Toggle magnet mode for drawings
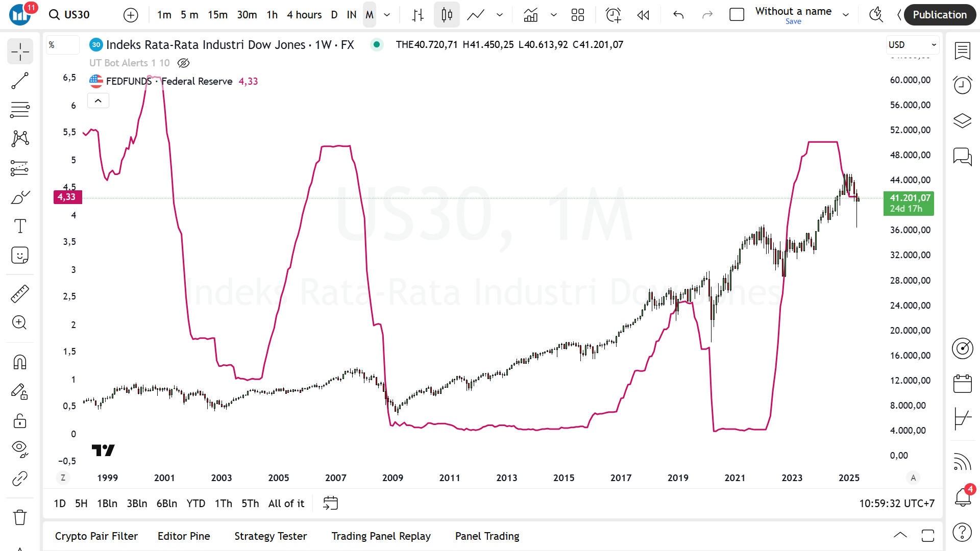Screen dimensions: 980x551 (x=20, y=362)
